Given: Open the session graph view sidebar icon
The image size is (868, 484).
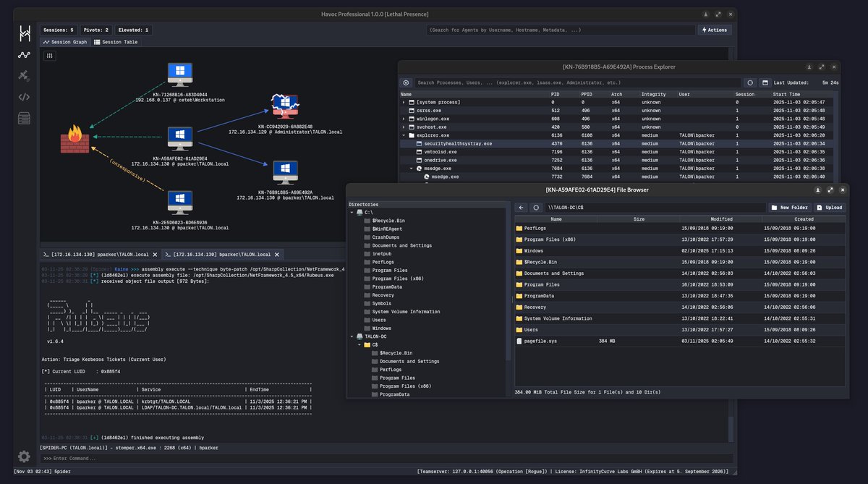Looking at the screenshot, I should 25,54.
